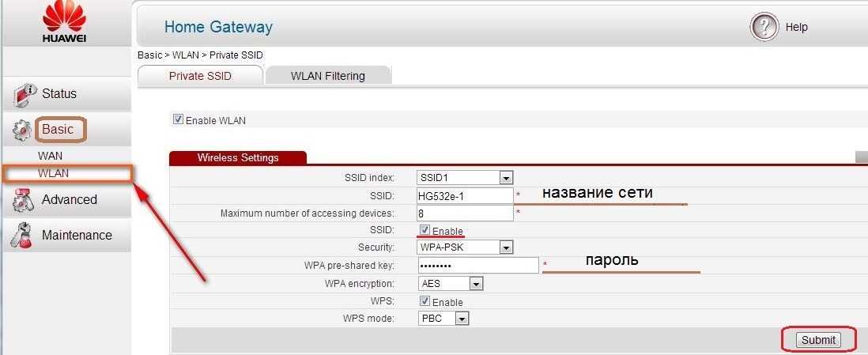868x355 pixels.
Task: Toggle the WPS Enable checkbox
Action: (x=425, y=301)
